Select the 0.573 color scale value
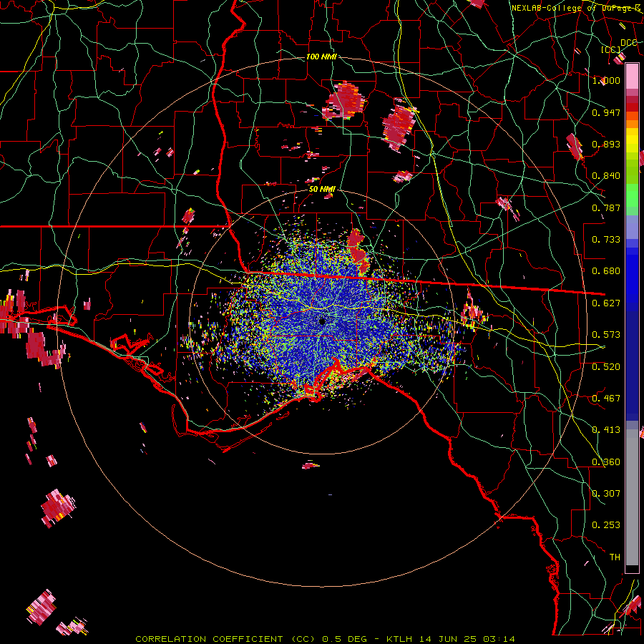Viewport: 644px width, 644px height. click(x=606, y=335)
